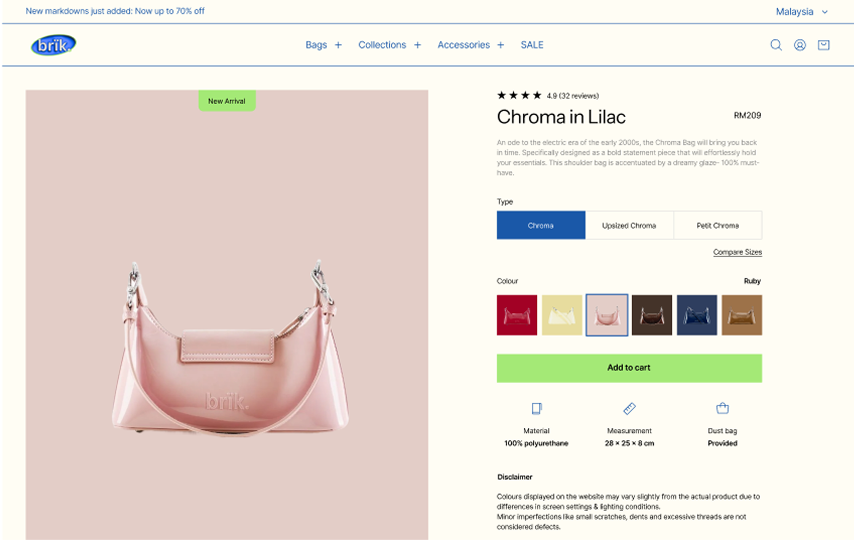854x540 pixels.
Task: Add the bag to cart
Action: [x=629, y=368]
